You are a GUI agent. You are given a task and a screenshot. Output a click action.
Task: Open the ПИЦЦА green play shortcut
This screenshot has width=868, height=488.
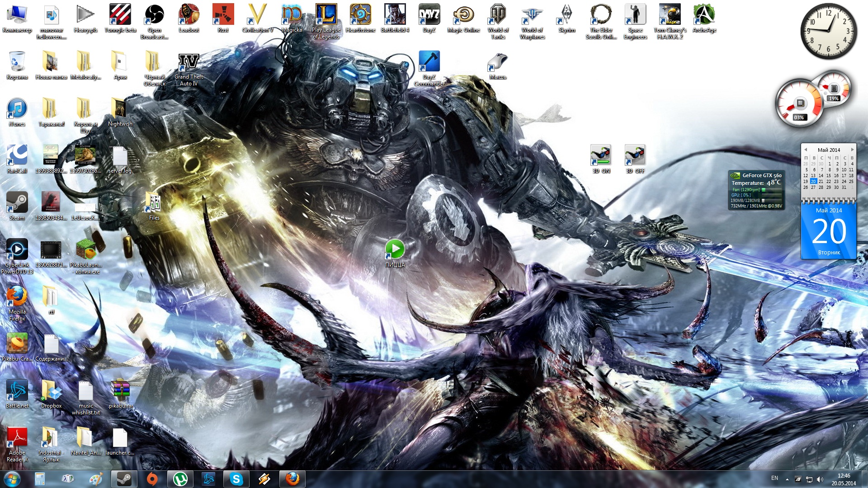click(395, 253)
